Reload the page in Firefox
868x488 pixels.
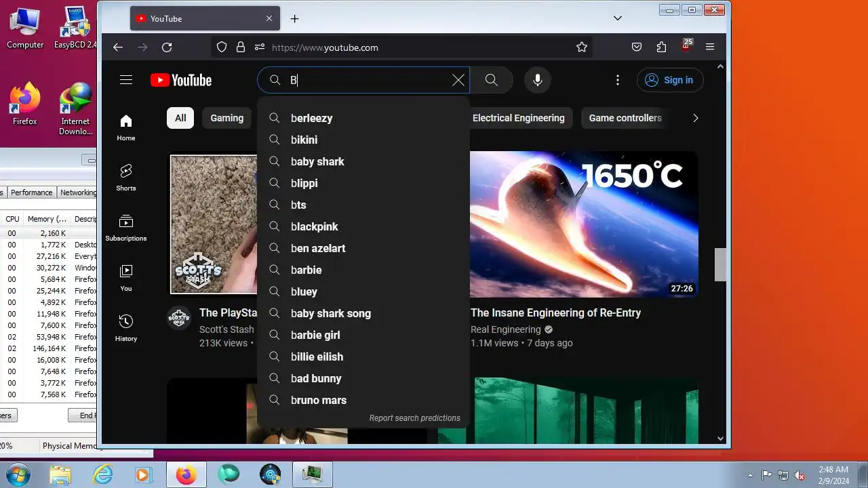pos(167,47)
